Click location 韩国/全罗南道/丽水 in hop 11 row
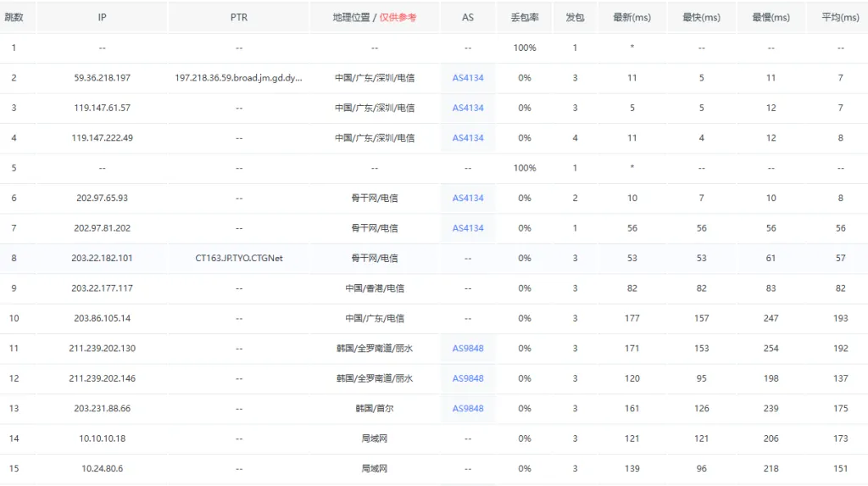Screen dimensions: 868x486 point(374,348)
